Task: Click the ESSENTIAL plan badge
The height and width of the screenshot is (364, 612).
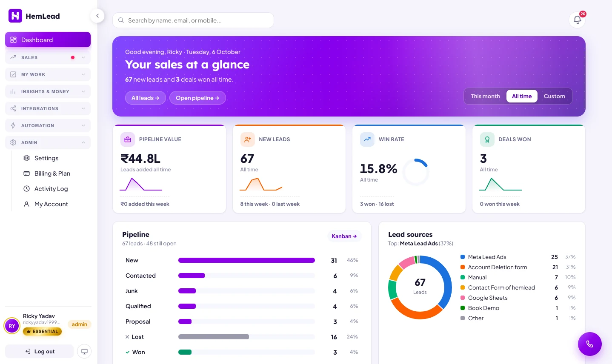Action: [x=42, y=331]
